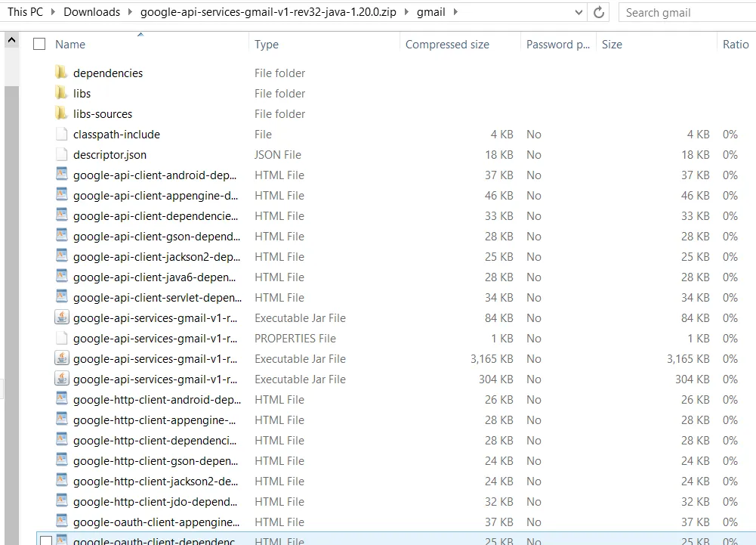Select the dependencies folder name
Image resolution: width=756 pixels, height=545 pixels.
point(108,73)
